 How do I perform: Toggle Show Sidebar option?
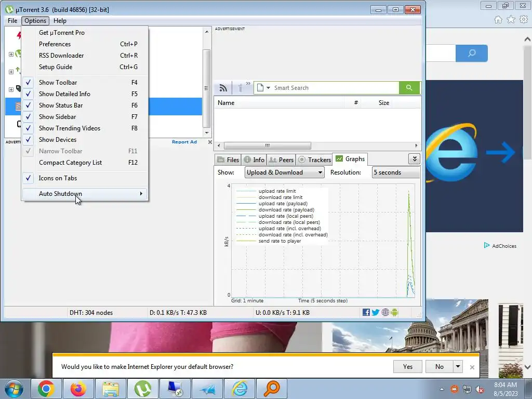tap(85, 117)
